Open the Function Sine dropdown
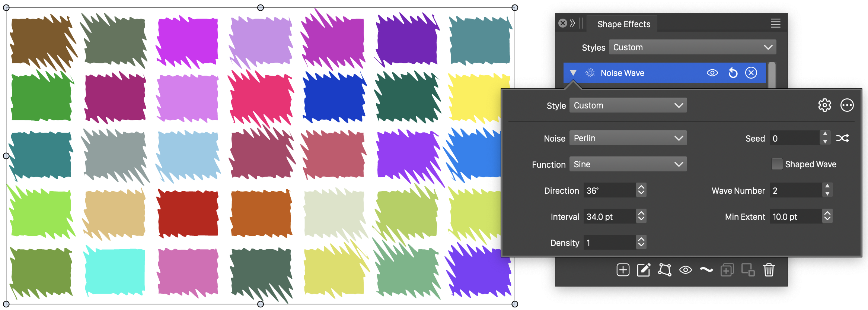 628,164
